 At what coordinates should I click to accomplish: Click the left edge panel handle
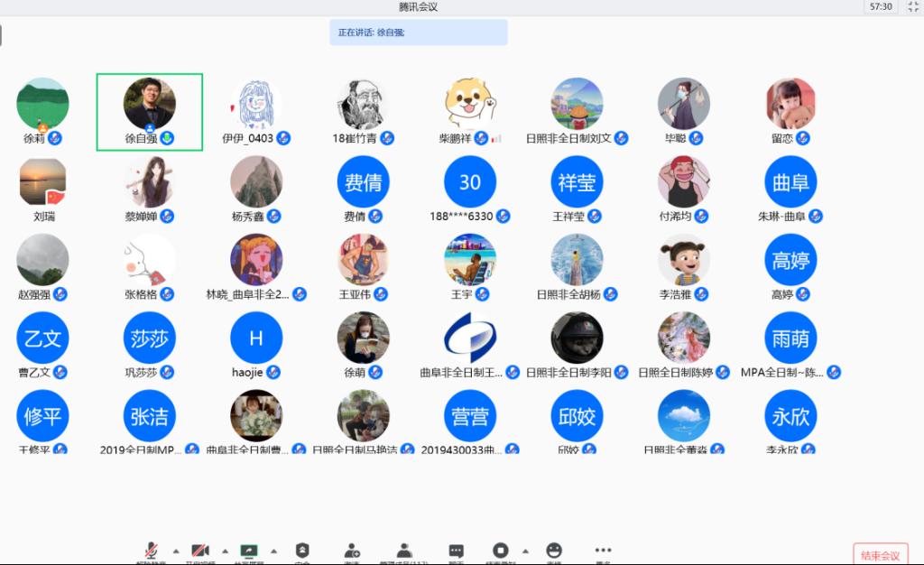point(2,36)
